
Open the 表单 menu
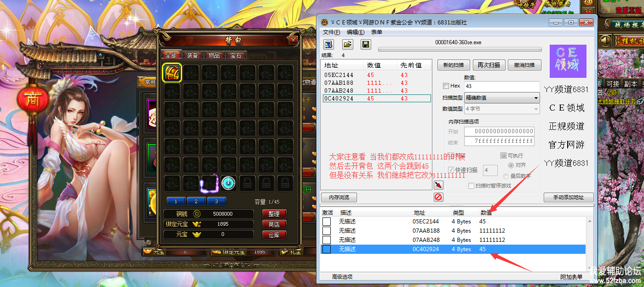coord(376,32)
